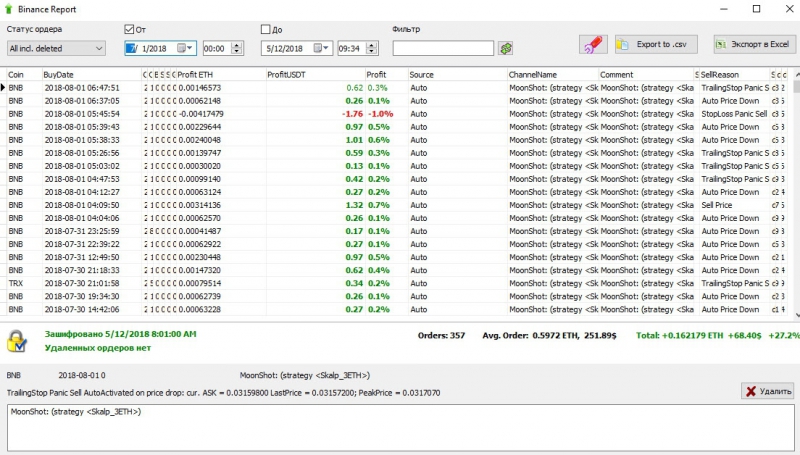The height and width of the screenshot is (455, 800).
Task: Click the padlock encryption status icon
Action: [17, 341]
